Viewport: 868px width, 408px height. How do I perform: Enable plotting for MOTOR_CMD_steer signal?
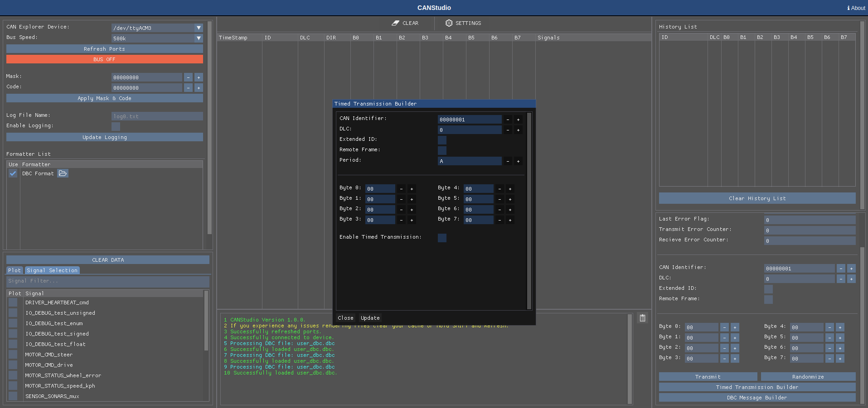[13, 355]
